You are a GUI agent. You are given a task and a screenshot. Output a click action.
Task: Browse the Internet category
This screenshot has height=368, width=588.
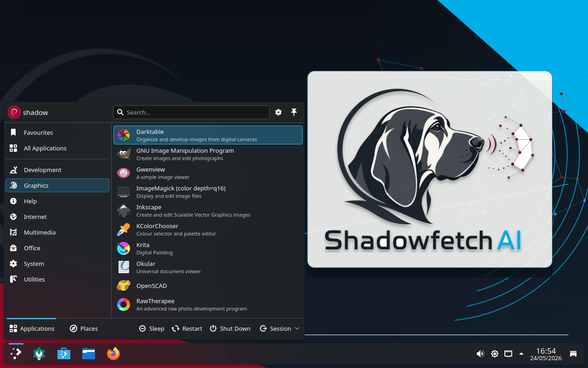tap(57, 217)
